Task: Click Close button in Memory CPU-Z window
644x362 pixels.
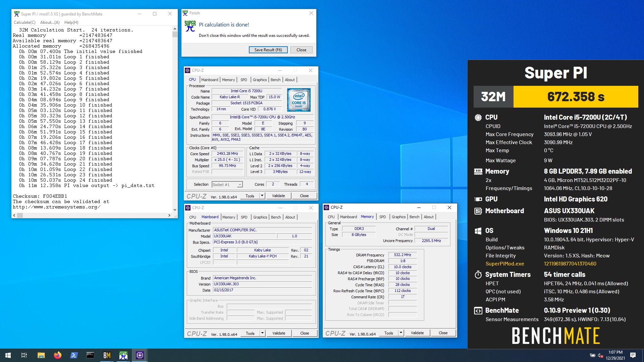Action: tap(443, 333)
